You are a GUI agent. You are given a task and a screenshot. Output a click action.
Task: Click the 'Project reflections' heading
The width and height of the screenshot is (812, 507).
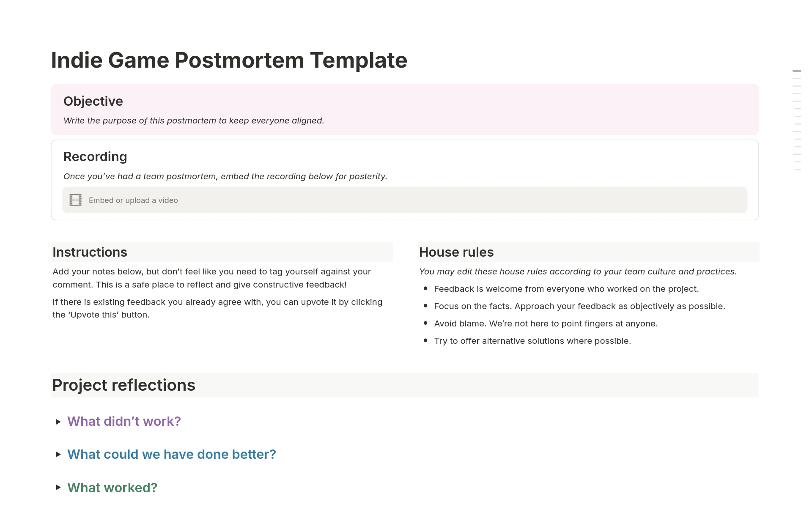point(123,385)
